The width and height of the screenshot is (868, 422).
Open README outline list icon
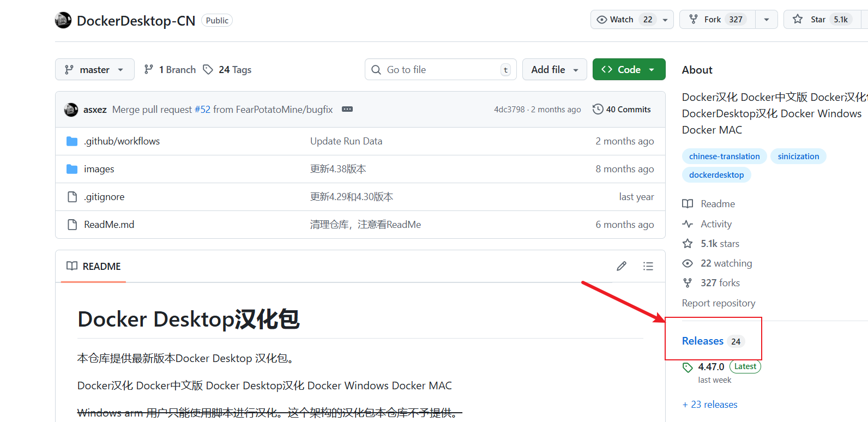pos(648,266)
